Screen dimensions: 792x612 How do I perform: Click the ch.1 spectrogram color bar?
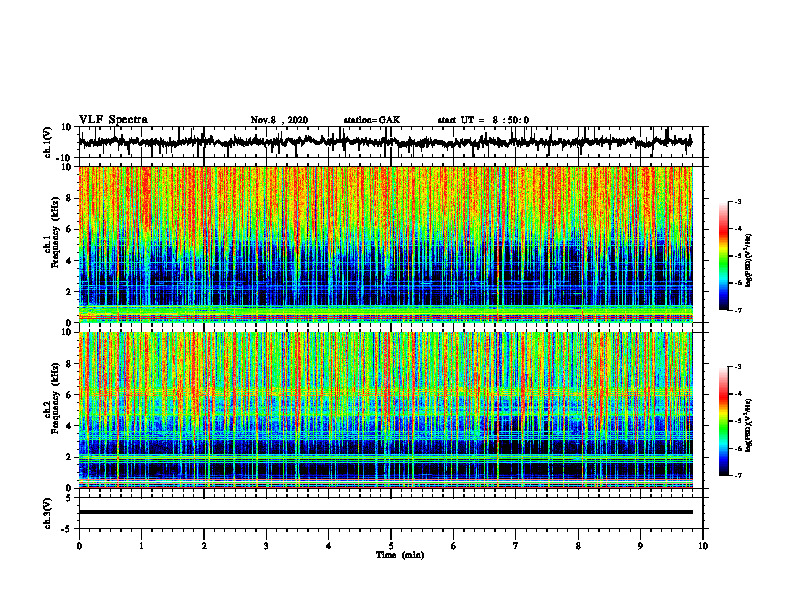[723, 256]
